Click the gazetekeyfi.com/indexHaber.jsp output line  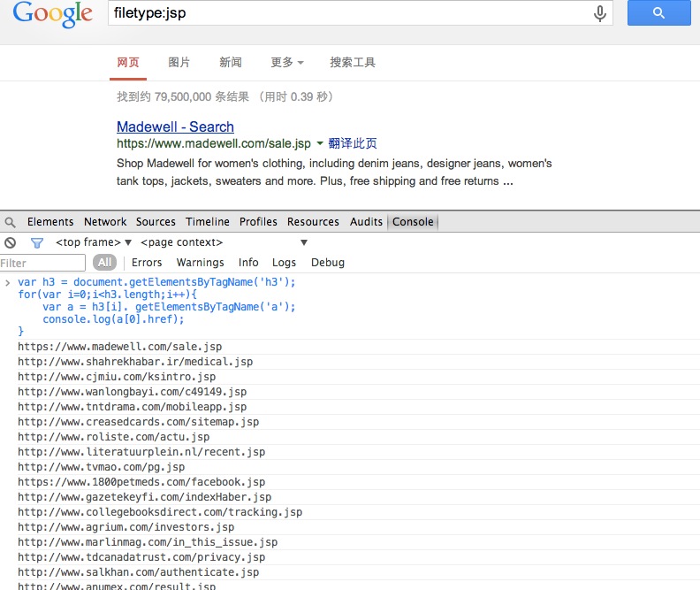pyautogui.click(x=145, y=497)
